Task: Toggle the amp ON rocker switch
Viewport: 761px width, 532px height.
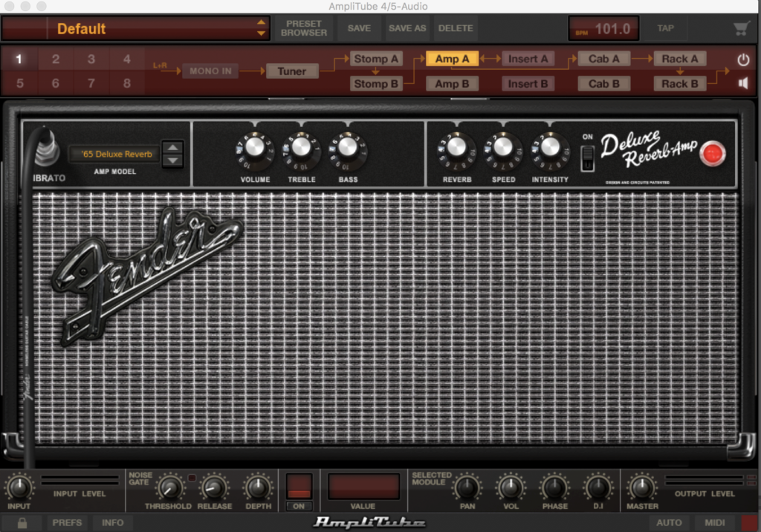Action: [x=588, y=157]
